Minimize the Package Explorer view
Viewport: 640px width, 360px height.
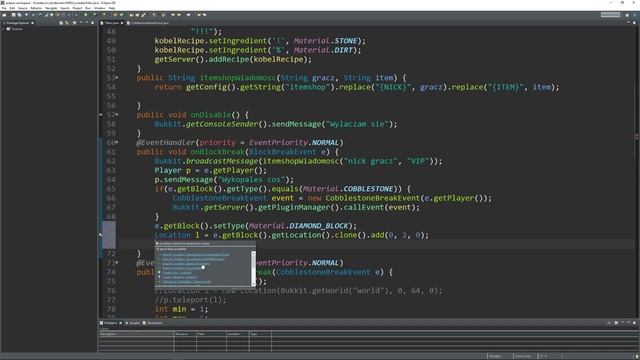(x=86, y=23)
